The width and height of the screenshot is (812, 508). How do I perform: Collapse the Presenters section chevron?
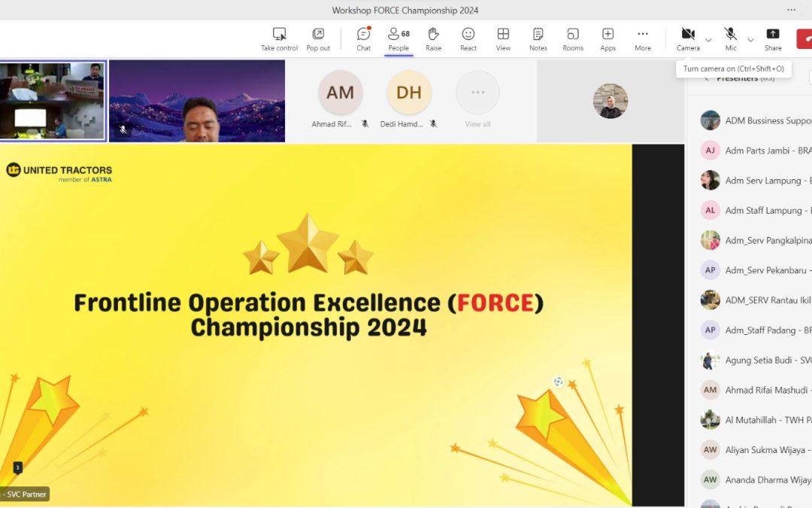[x=706, y=79]
